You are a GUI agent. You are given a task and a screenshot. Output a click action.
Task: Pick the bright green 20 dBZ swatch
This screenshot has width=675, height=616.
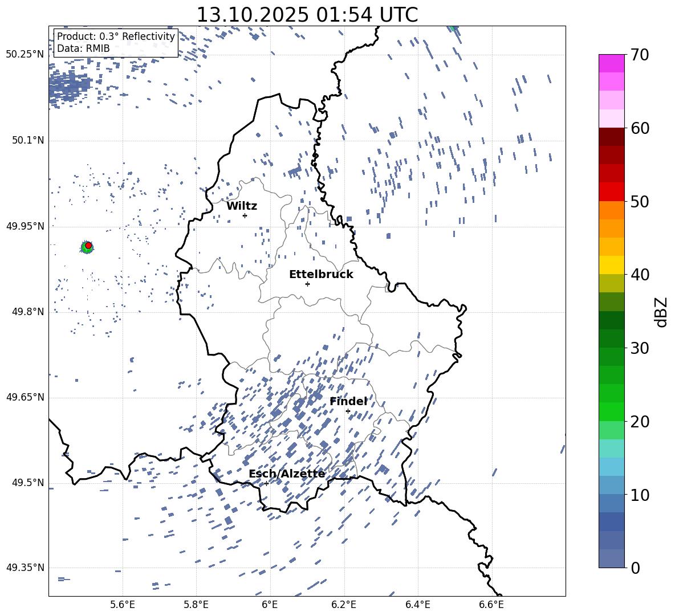[611, 411]
